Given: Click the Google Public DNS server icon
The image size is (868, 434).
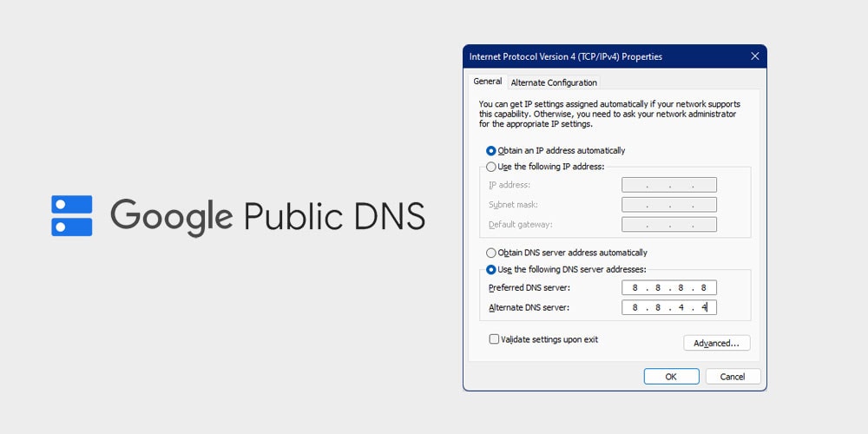Looking at the screenshot, I should coord(72,215).
